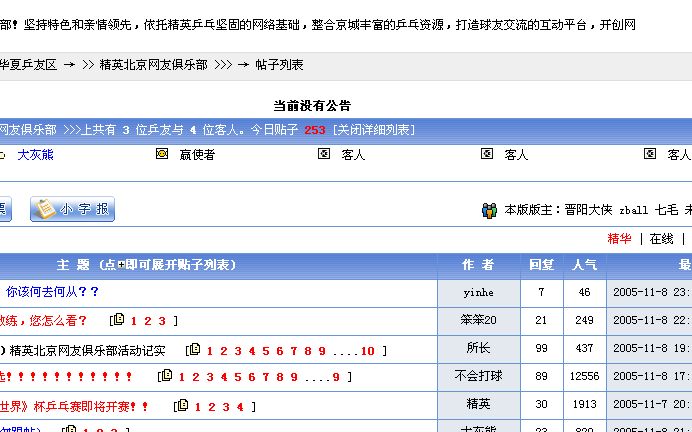The image size is (692, 432).
Task: Click the 小字报 button
Action: click(72, 209)
